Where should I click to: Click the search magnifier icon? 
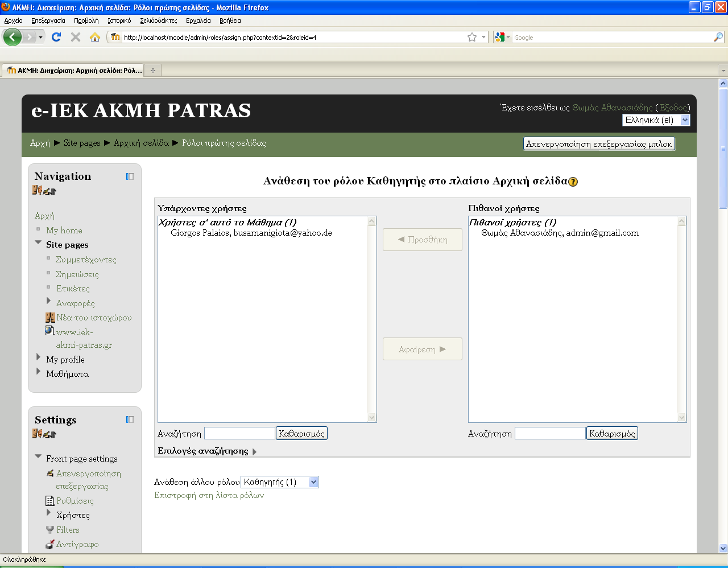[x=718, y=37]
